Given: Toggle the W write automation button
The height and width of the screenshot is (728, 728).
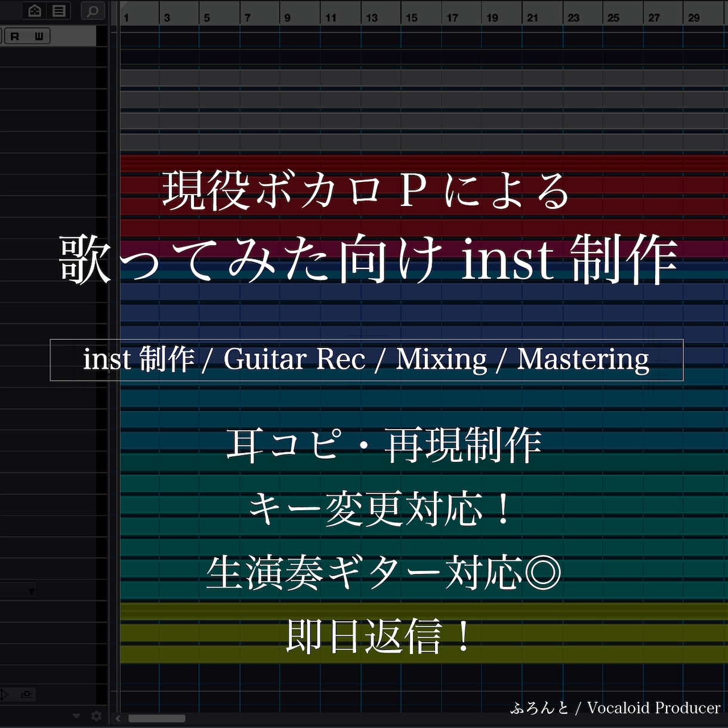Looking at the screenshot, I should coord(39,36).
